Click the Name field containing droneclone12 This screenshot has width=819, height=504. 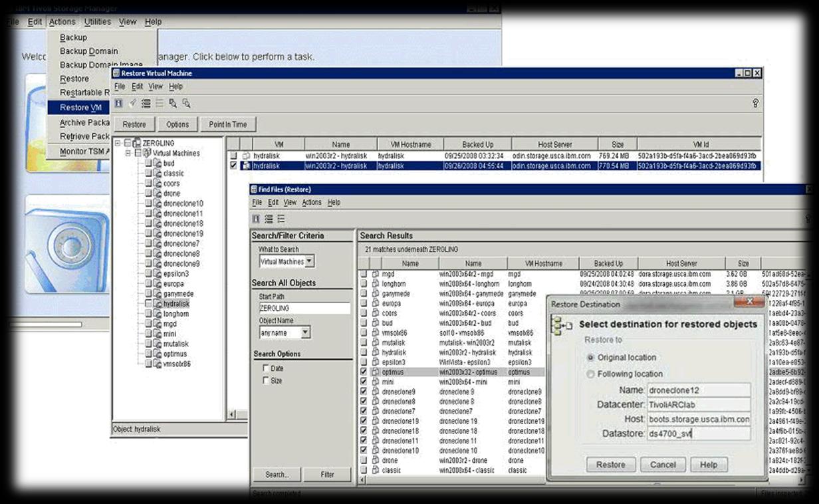699,390
